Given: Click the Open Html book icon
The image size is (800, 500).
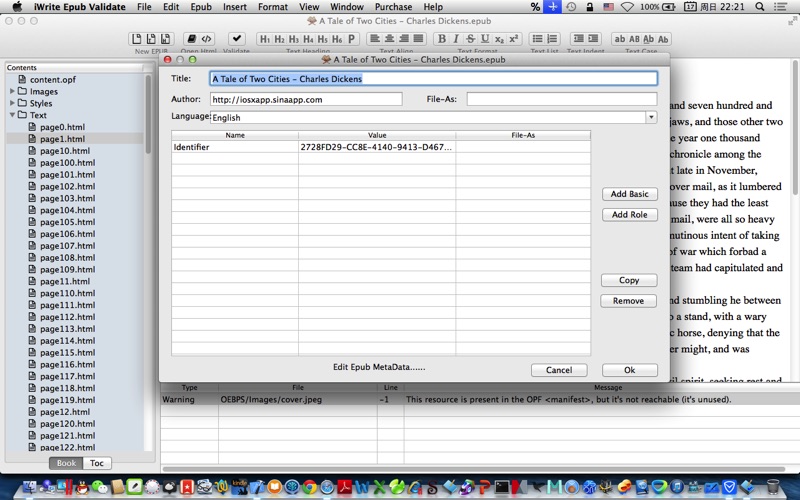Looking at the screenshot, I should point(192,39).
